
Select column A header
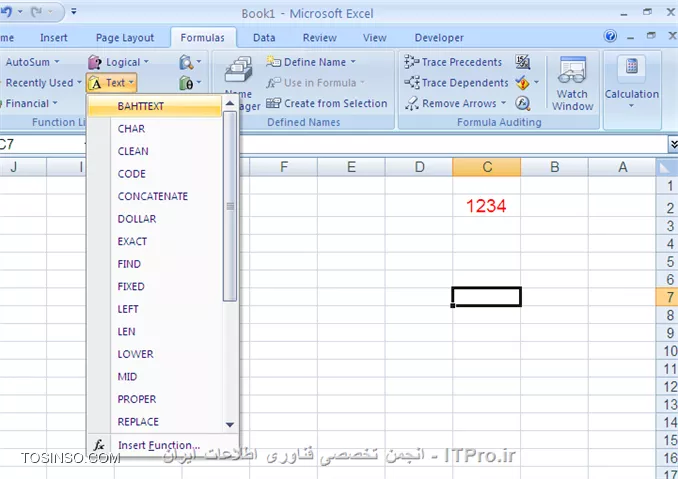click(x=622, y=167)
